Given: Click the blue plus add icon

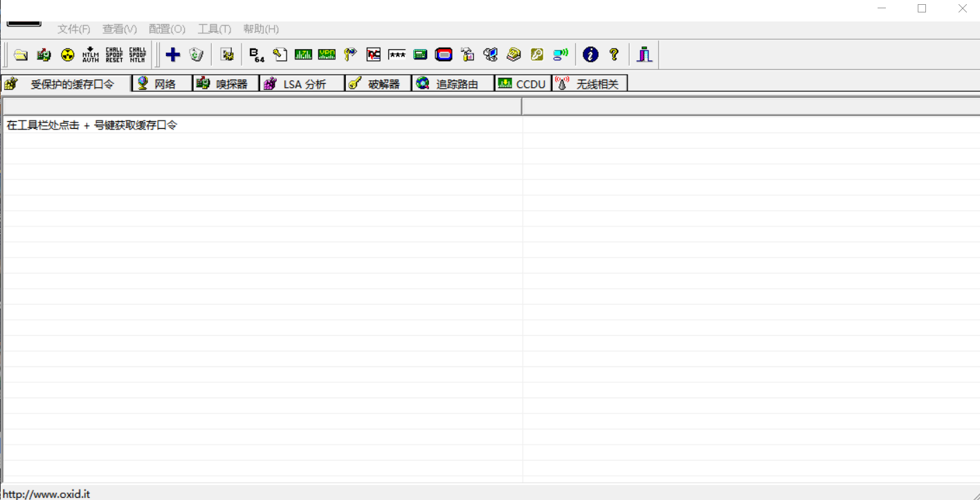Looking at the screenshot, I should coord(173,55).
